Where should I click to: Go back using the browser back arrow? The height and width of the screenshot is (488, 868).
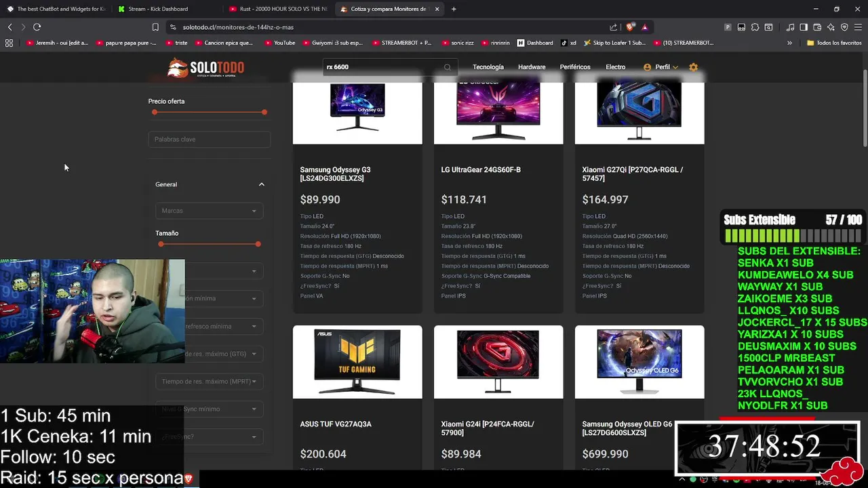[9, 27]
